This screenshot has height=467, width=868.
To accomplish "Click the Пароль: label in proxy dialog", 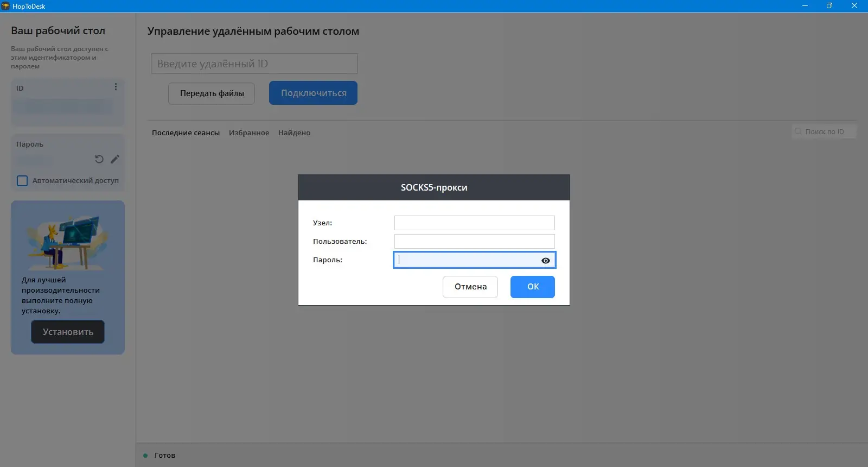I will tap(328, 260).
